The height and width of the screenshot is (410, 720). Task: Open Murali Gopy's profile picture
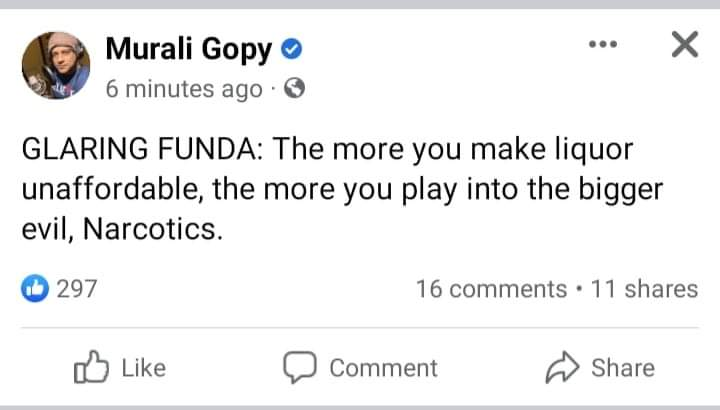pyautogui.click(x=55, y=65)
